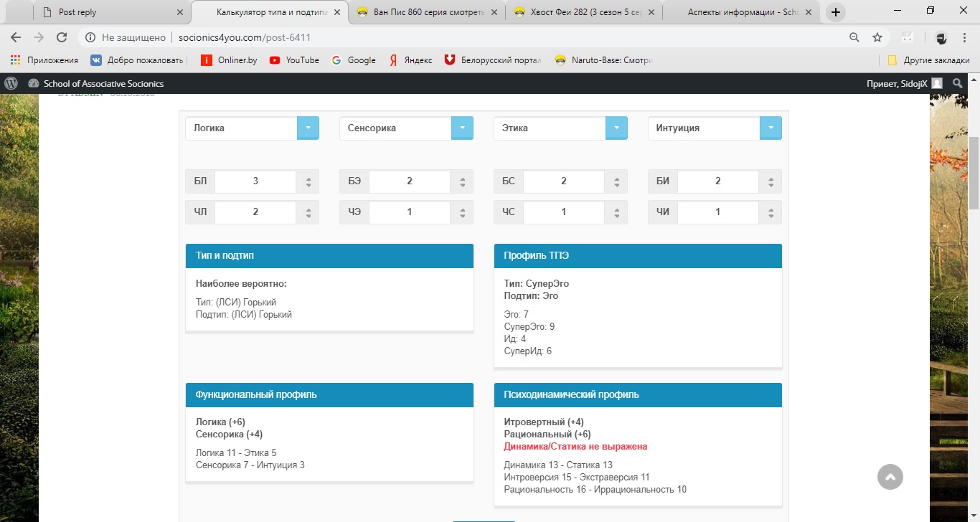Screen dimensions: 980x522
Task: Click the БЭ value field showing 2
Action: click(410, 181)
